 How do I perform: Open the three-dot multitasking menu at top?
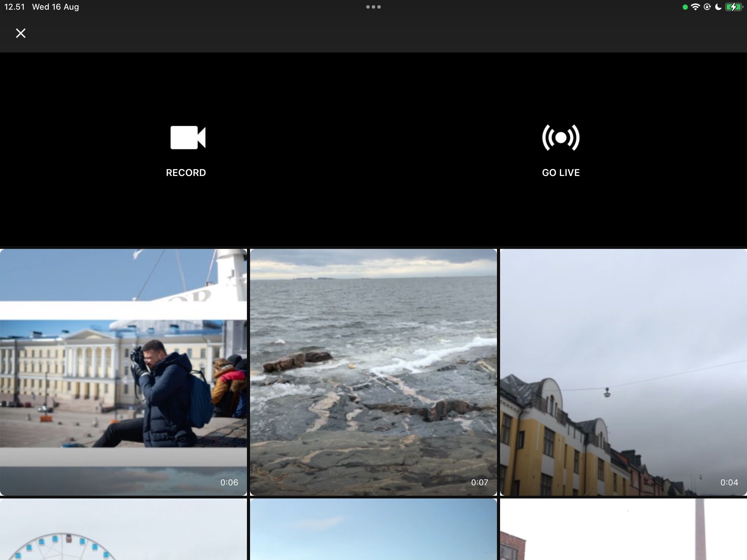pos(373,7)
